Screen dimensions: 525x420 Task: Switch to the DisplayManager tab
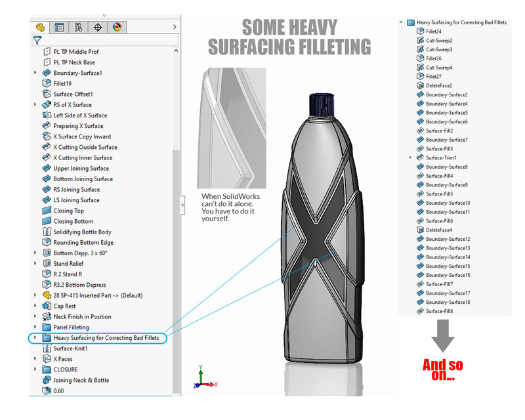[117, 27]
